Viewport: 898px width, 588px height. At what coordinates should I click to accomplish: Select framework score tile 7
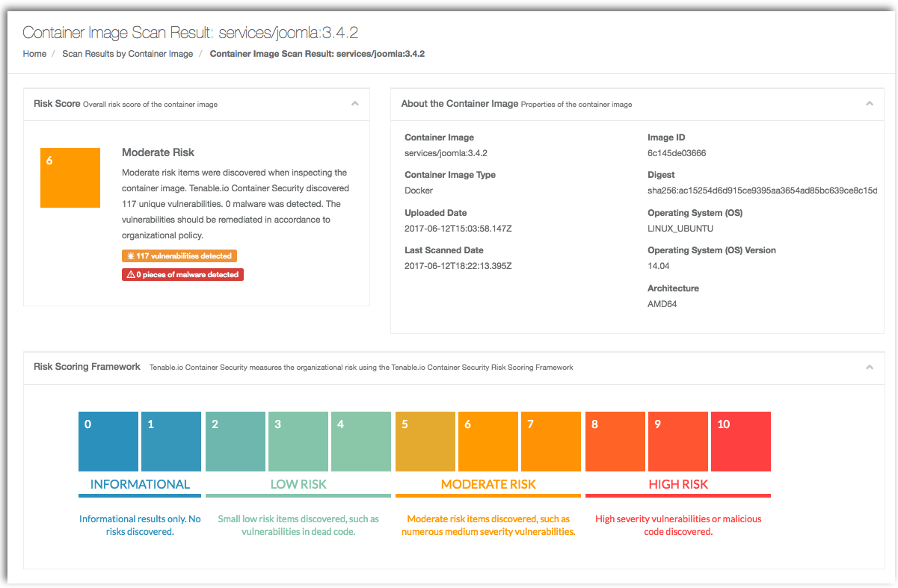[551, 442]
